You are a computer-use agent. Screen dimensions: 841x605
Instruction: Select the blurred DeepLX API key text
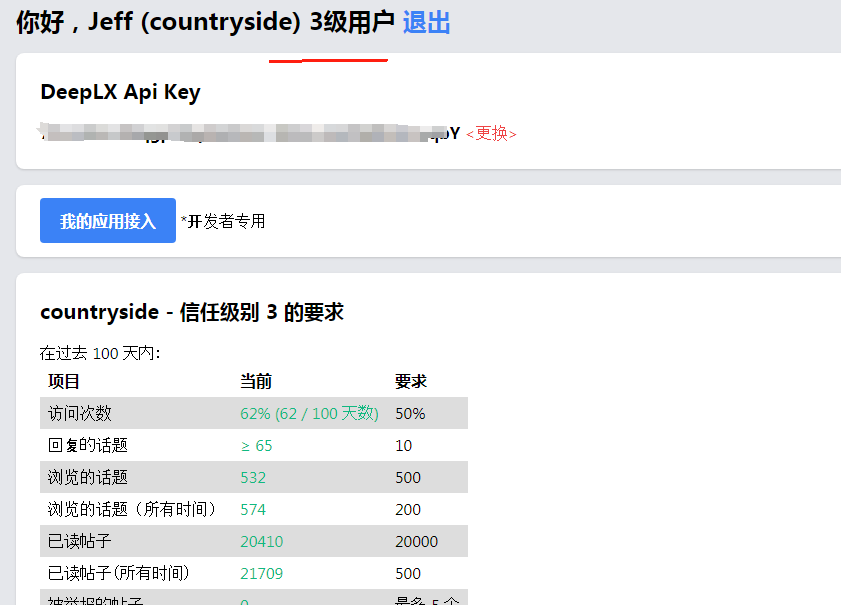click(x=250, y=132)
